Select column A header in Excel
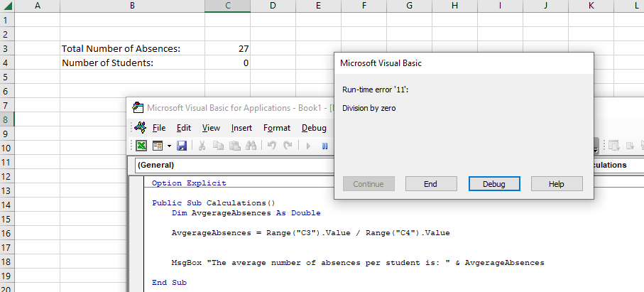Viewport: 644px width, 292px height. pos(38,6)
